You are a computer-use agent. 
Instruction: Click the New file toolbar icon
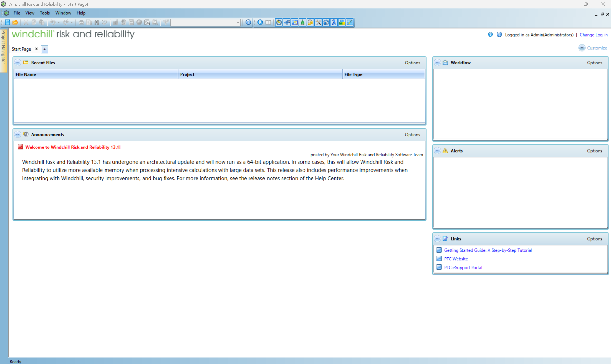(x=7, y=22)
